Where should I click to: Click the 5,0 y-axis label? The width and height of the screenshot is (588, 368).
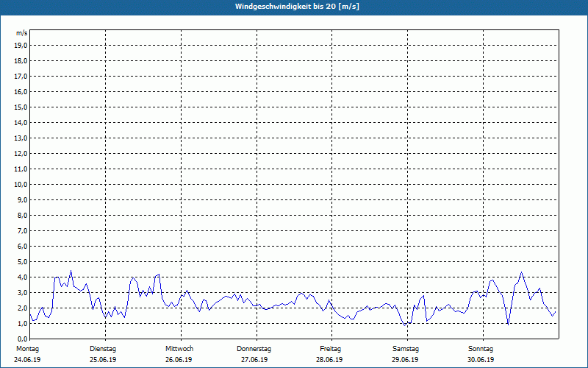(x=22, y=262)
